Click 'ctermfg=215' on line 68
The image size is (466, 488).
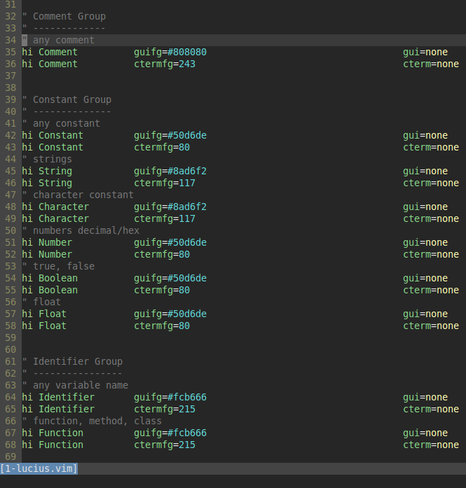tap(165, 445)
